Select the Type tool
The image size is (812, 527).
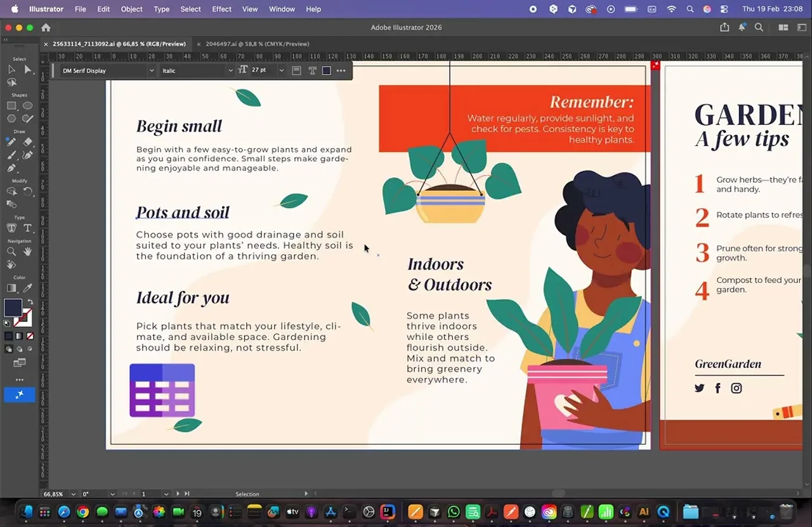click(28, 228)
